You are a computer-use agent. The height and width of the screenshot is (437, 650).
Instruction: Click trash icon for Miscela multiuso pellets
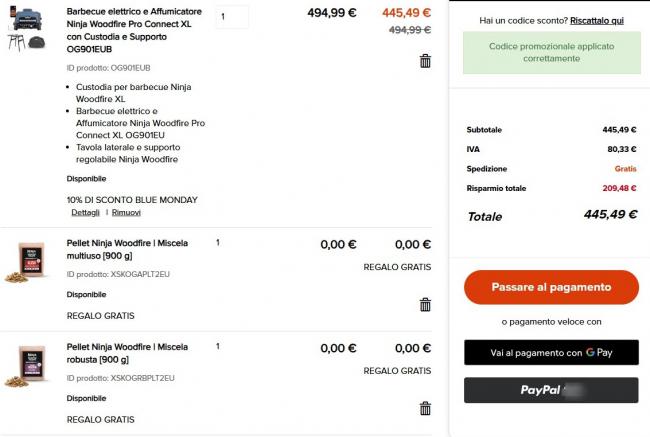click(x=425, y=304)
